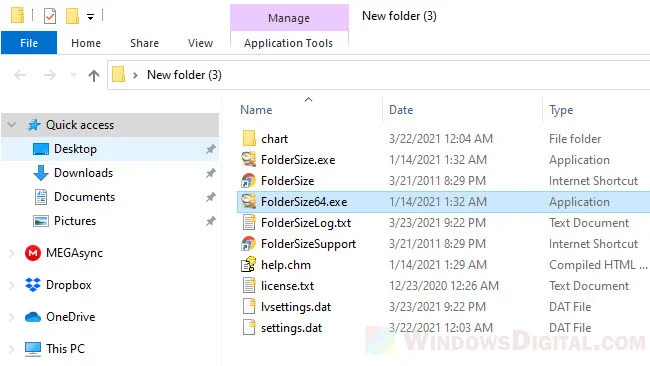Viewport: 650px width, 366px height.
Task: Select the chart folder icon
Action: pos(249,139)
